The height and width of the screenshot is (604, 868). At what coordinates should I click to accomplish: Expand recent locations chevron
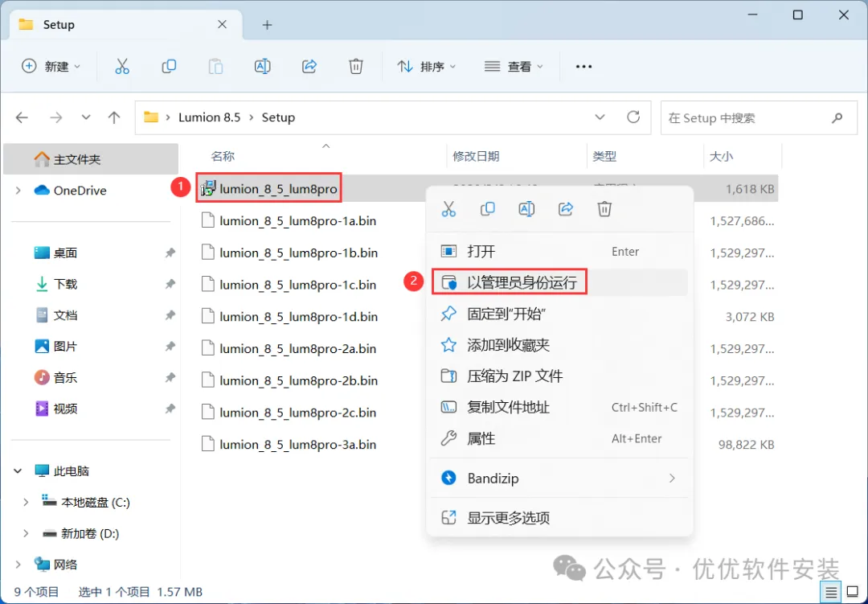point(86,117)
